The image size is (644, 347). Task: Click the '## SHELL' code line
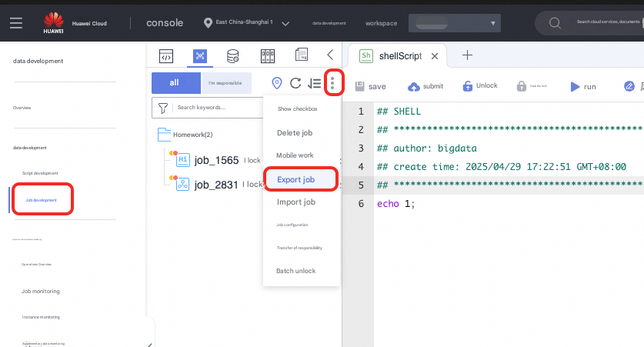(399, 112)
